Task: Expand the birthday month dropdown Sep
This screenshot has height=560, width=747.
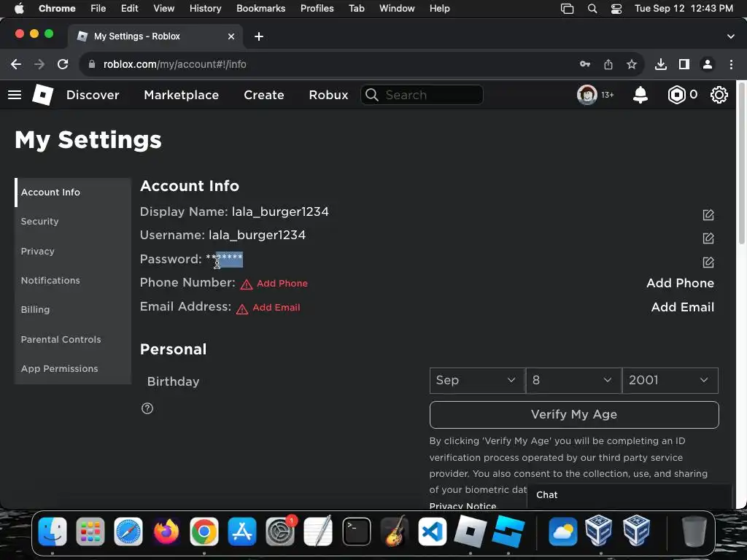Action: coord(477,381)
